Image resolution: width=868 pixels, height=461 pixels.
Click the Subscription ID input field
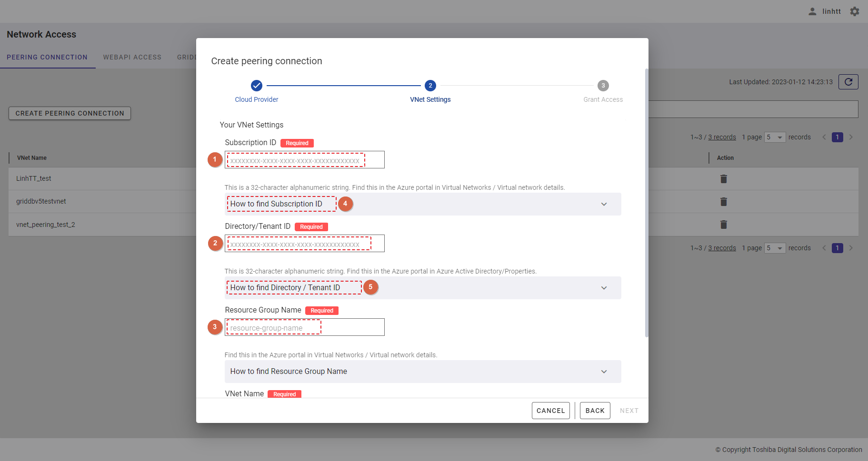click(305, 160)
